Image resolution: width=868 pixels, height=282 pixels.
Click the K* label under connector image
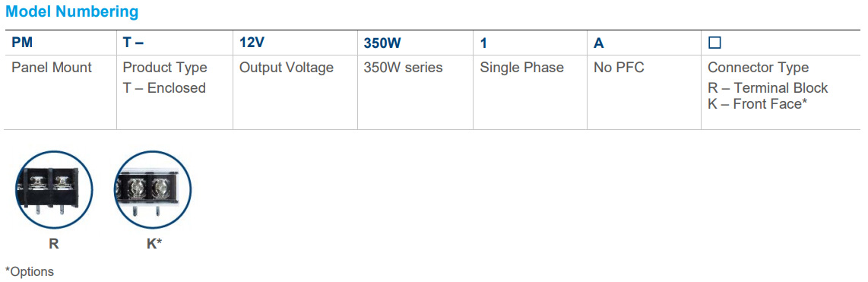tap(154, 244)
